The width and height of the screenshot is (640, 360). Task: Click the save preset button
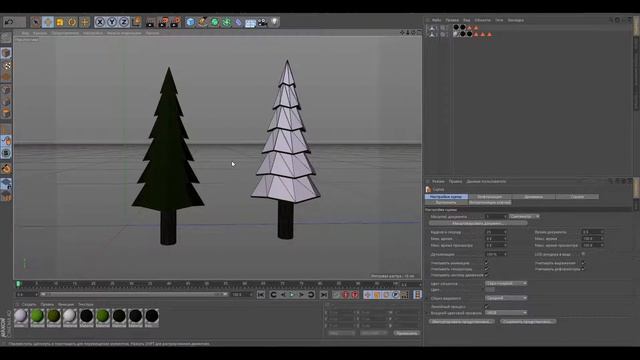[528, 322]
